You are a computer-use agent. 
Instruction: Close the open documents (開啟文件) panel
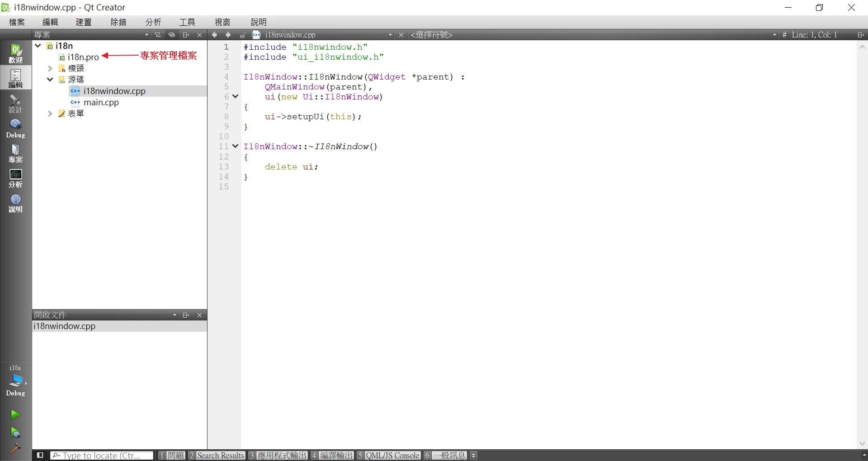(x=199, y=315)
